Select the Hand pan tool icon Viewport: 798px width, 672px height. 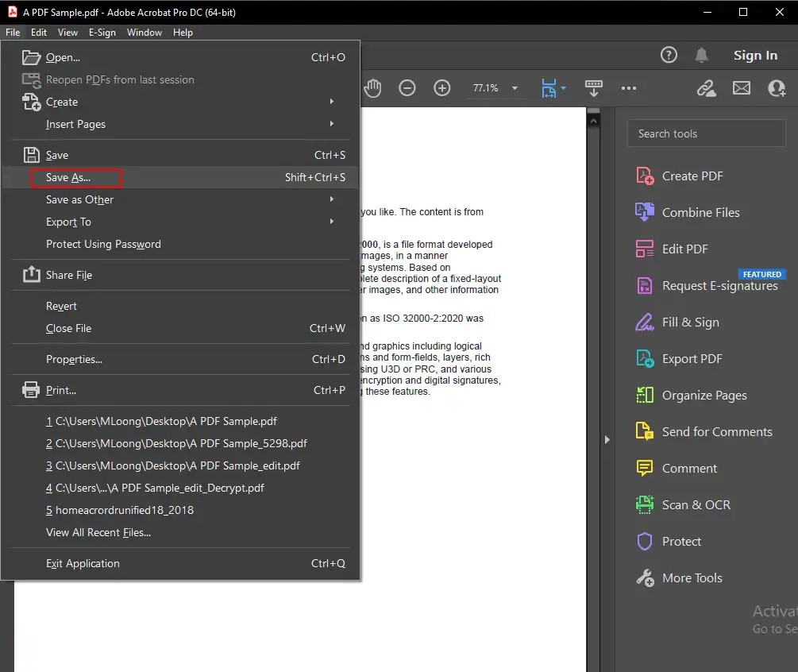click(372, 88)
